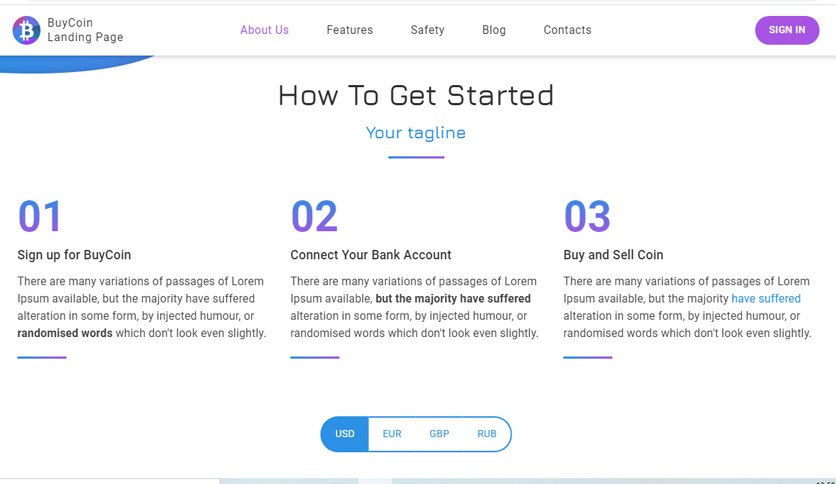Go to the Features nav item

coord(350,30)
